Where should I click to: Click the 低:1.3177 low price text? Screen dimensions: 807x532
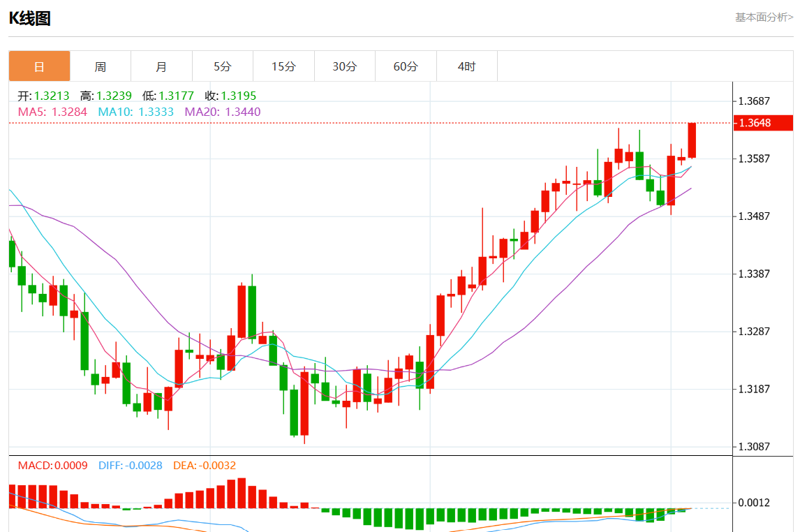point(168,96)
